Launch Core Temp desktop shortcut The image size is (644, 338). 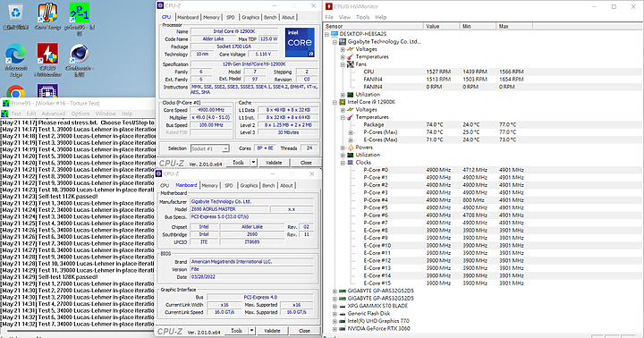pos(47,13)
